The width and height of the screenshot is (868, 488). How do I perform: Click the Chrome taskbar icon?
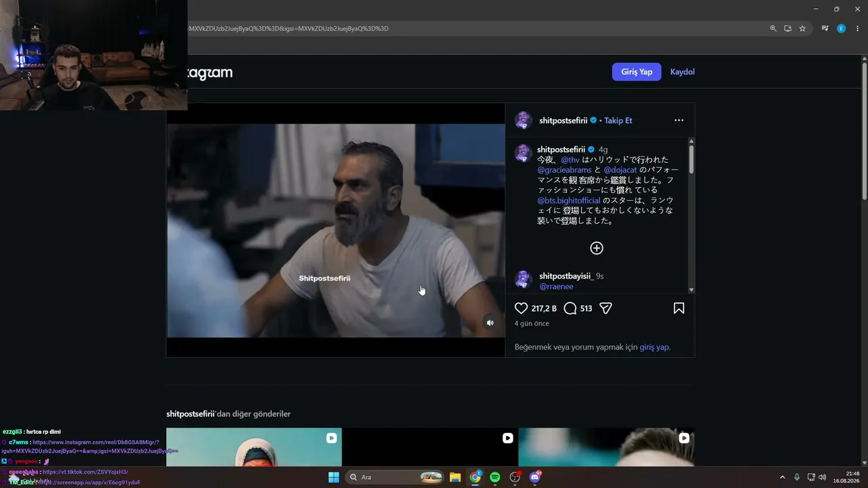click(475, 477)
